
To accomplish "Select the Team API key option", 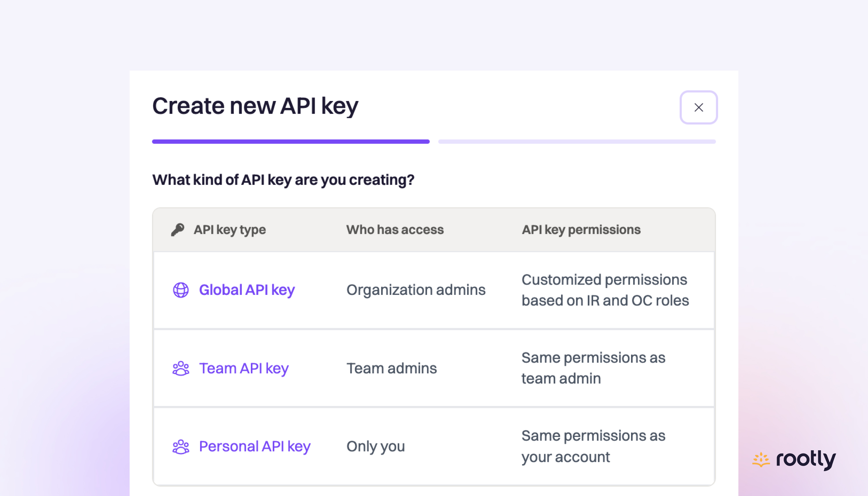I will tap(244, 368).
